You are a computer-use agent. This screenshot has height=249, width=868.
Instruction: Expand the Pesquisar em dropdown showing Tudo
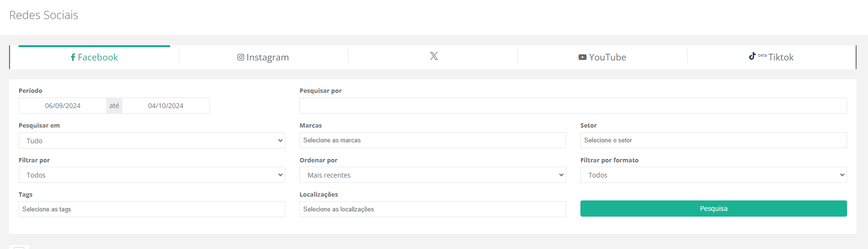point(152,140)
